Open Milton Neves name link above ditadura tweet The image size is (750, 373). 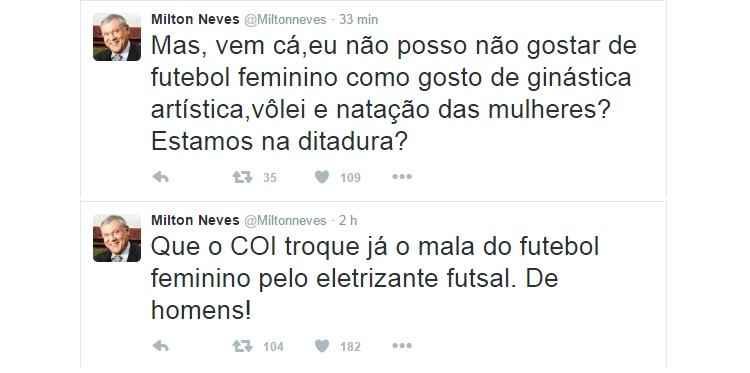(x=195, y=20)
